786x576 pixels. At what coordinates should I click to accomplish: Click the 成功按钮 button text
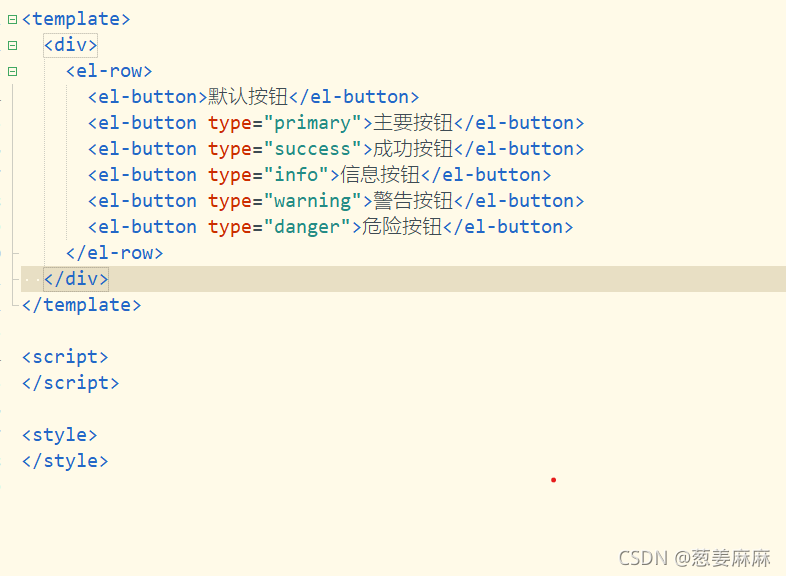(413, 149)
